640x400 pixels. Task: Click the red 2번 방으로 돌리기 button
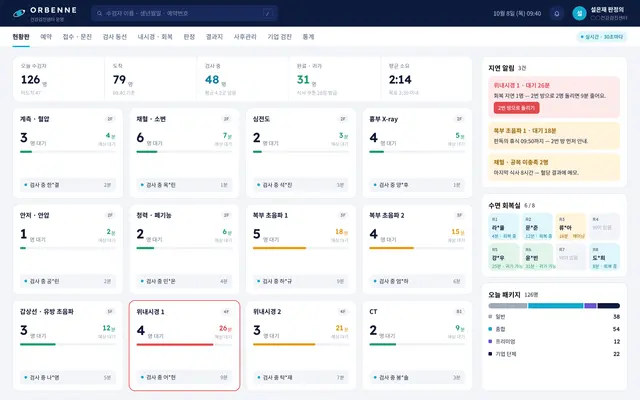516,108
